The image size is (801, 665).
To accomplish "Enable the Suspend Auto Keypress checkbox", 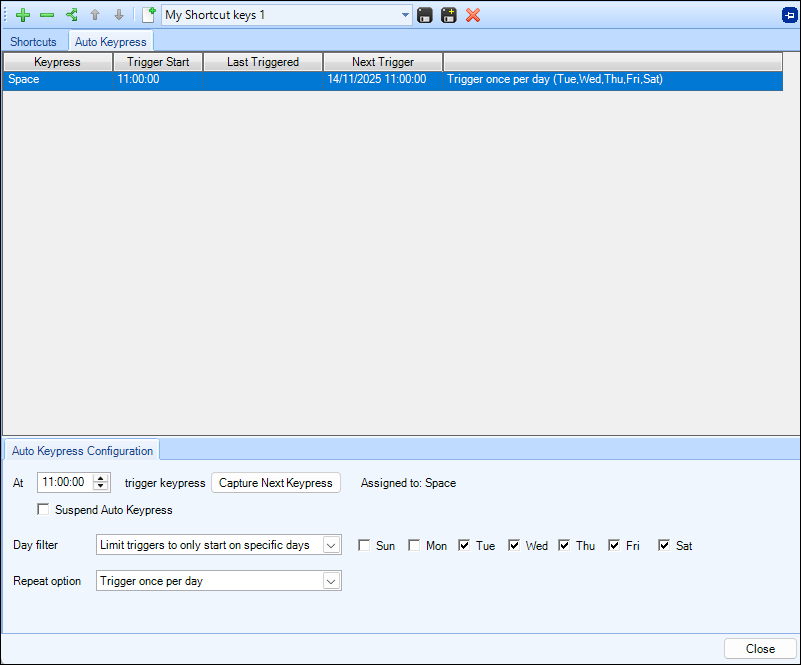I will (43, 510).
